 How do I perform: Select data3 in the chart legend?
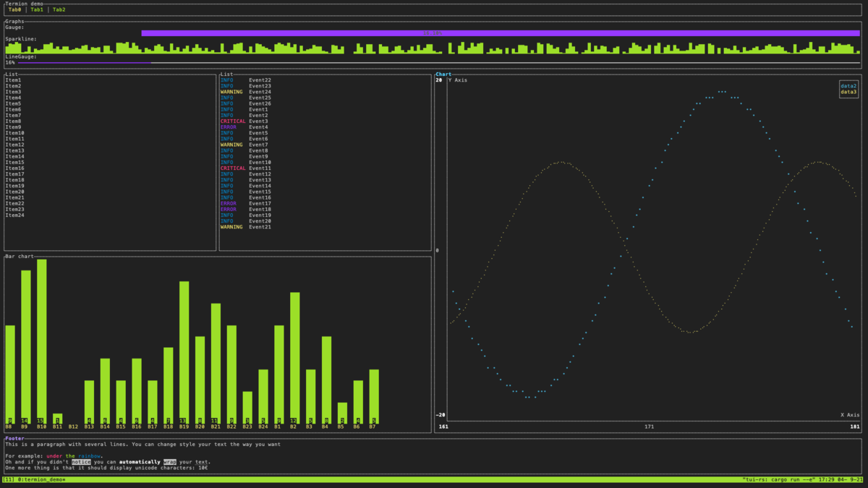click(848, 91)
